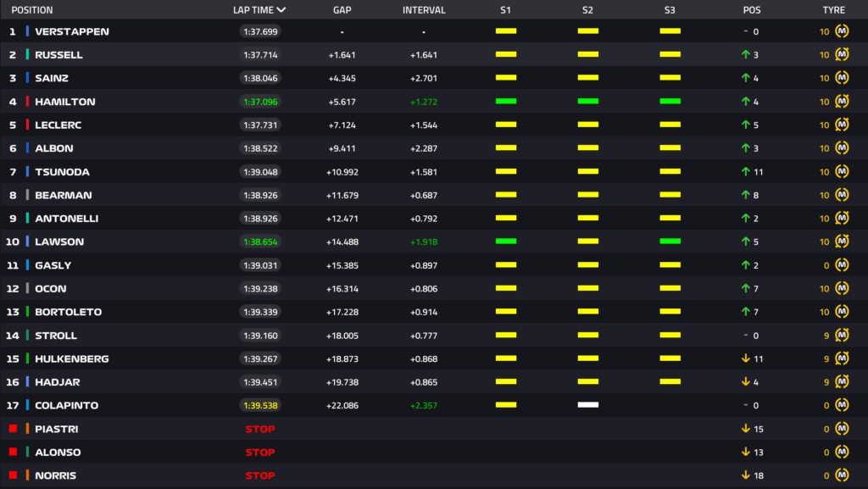Click Hamilton's green 1:37.096 lap time
The height and width of the screenshot is (489, 868).
260,102
